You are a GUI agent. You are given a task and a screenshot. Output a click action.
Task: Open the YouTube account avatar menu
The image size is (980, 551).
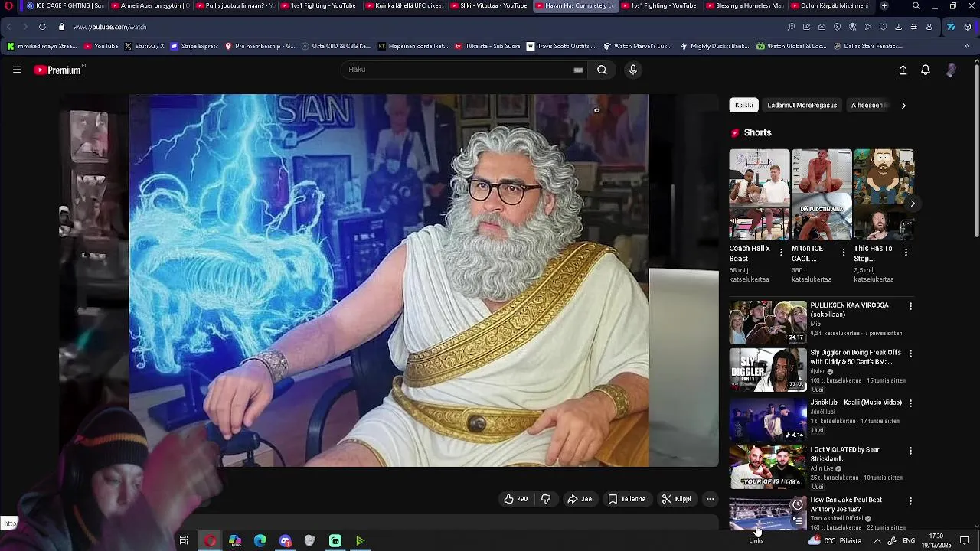point(951,70)
